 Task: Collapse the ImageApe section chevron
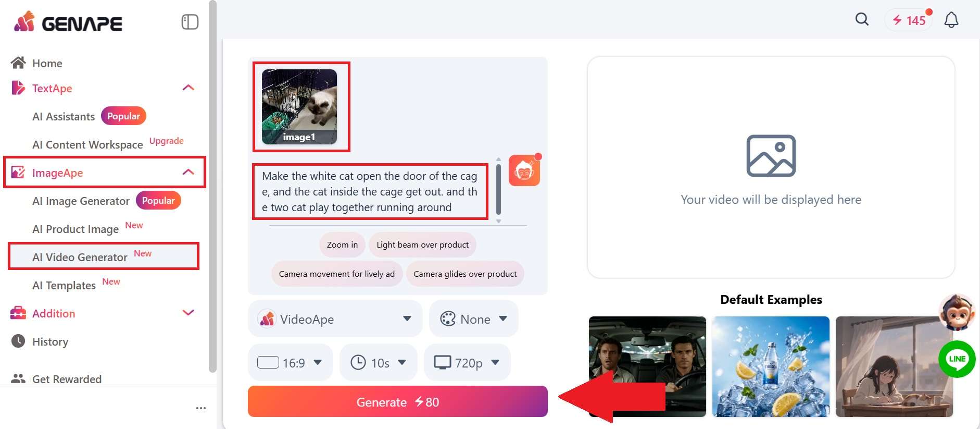189,172
